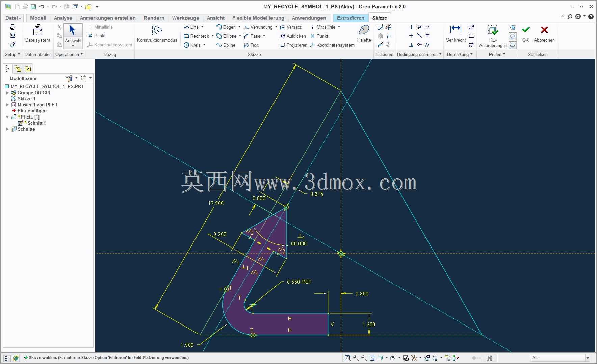Click the binoculars search icon in status bar
Screen dimensions: 597x364
pos(490,358)
